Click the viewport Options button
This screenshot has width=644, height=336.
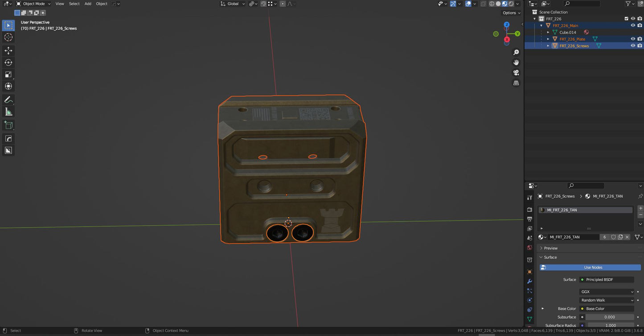(511, 13)
